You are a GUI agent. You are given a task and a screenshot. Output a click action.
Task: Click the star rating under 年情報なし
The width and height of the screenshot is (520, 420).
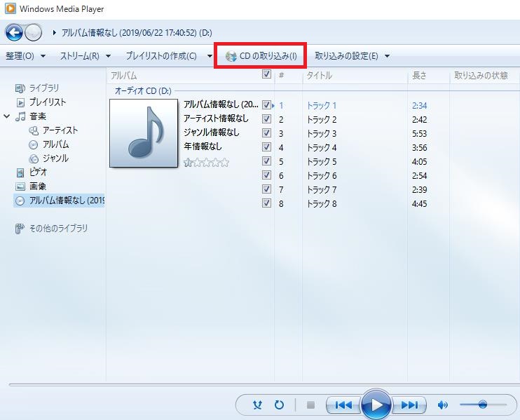click(206, 162)
